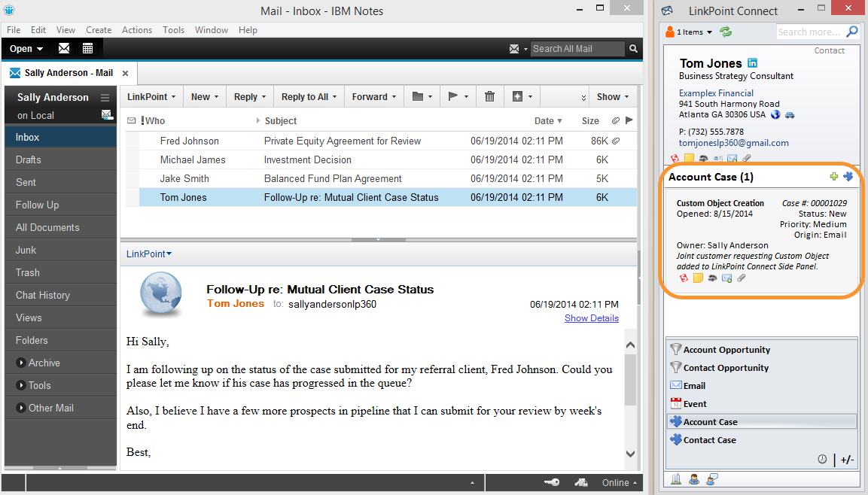
Task: Email tomjoneslp360@gmail.com link
Action: (733, 143)
